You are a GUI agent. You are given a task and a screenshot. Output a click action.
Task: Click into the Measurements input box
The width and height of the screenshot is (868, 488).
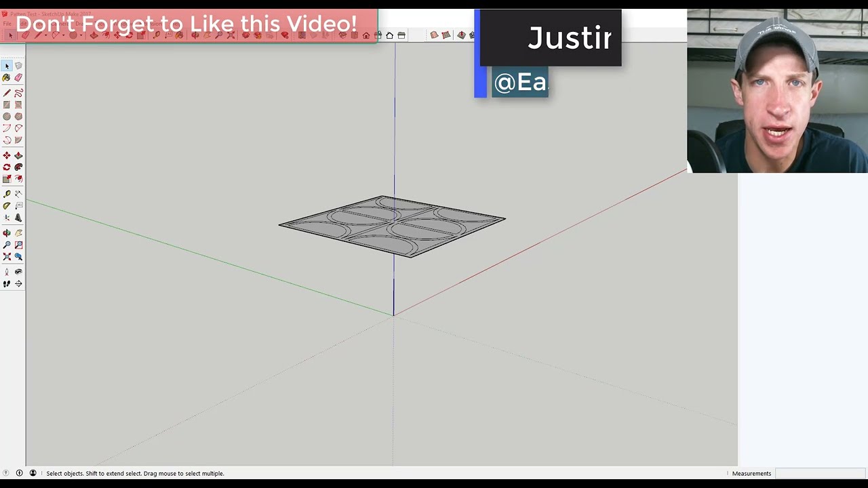tap(821, 473)
